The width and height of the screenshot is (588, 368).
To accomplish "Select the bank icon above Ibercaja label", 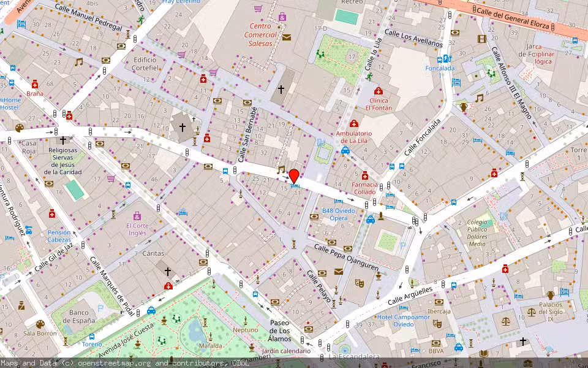I will 439,302.
